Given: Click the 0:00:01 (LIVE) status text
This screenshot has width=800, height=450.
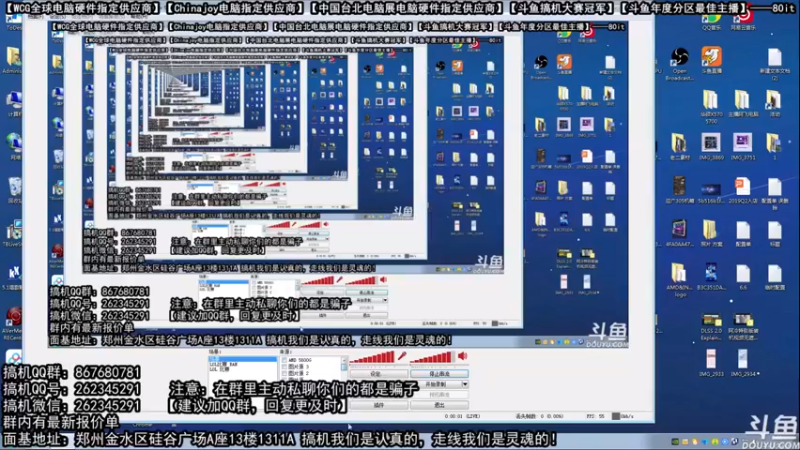Looking at the screenshot, I should click(462, 416).
